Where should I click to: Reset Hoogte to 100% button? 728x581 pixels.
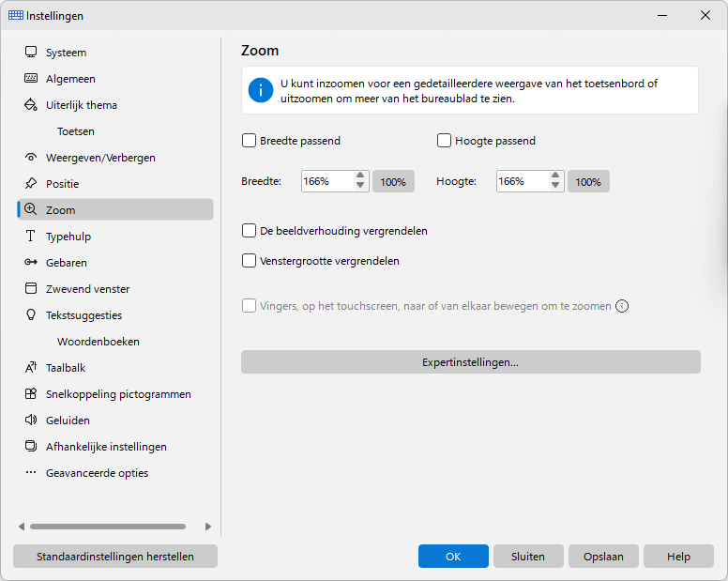point(588,181)
